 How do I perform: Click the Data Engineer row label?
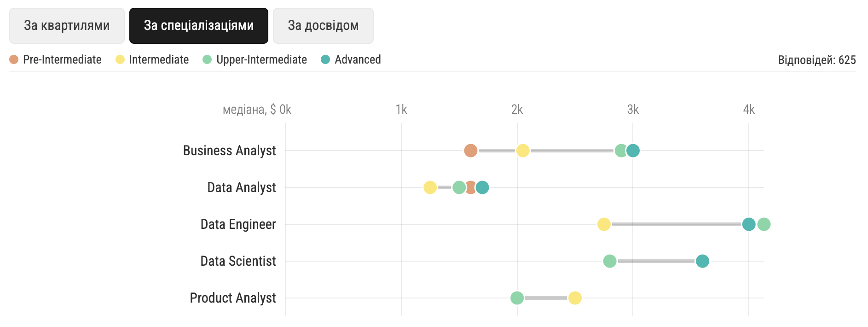click(238, 224)
